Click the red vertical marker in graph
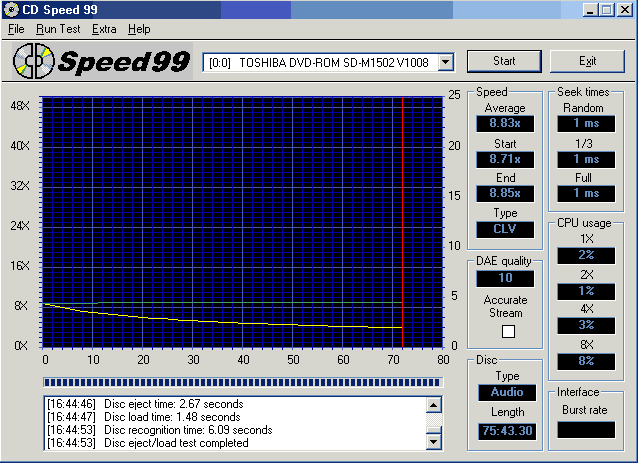The width and height of the screenshot is (638, 463). tap(402, 220)
